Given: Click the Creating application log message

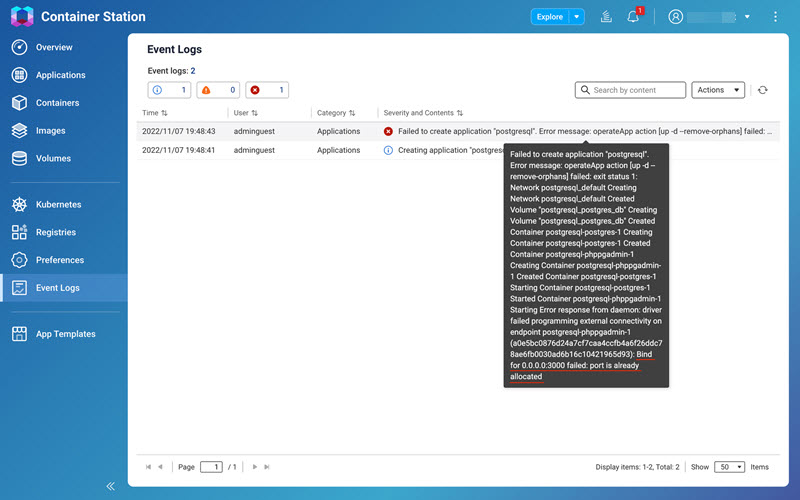Looking at the screenshot, I should [451, 150].
